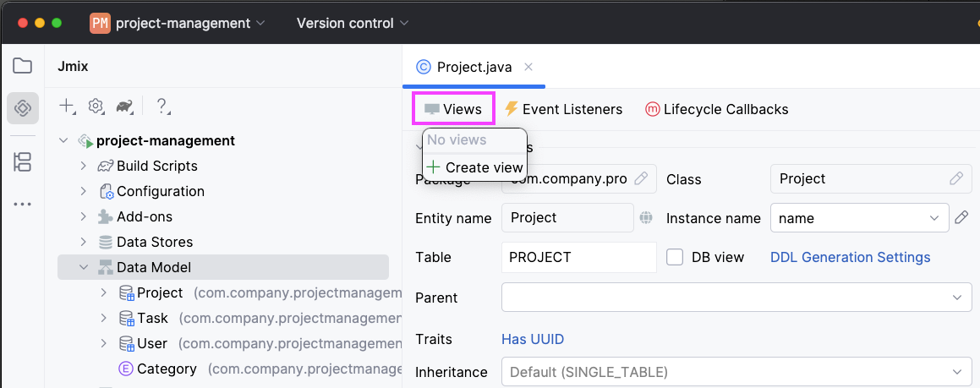Screen dimensions: 980x388
Task: Open the Version control menu
Action: click(x=352, y=23)
